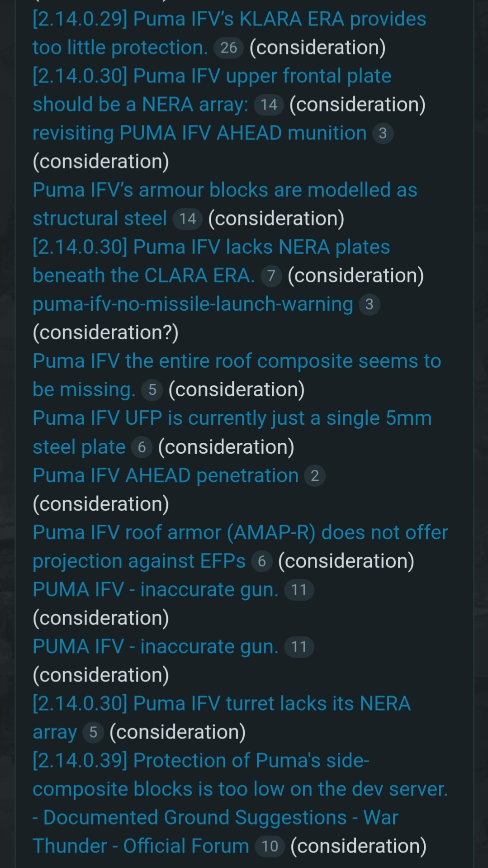Click the 10 badge after Official Forum

pyautogui.click(x=270, y=846)
